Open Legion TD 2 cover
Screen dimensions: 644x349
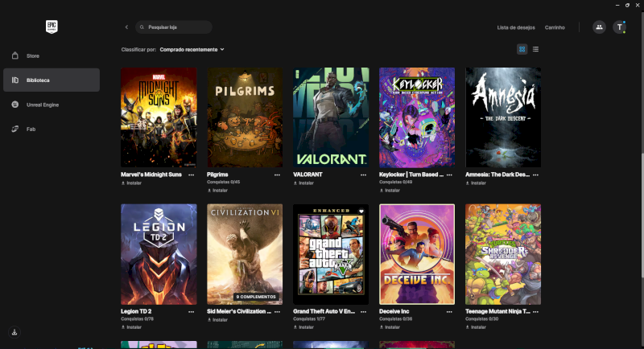coord(159,254)
